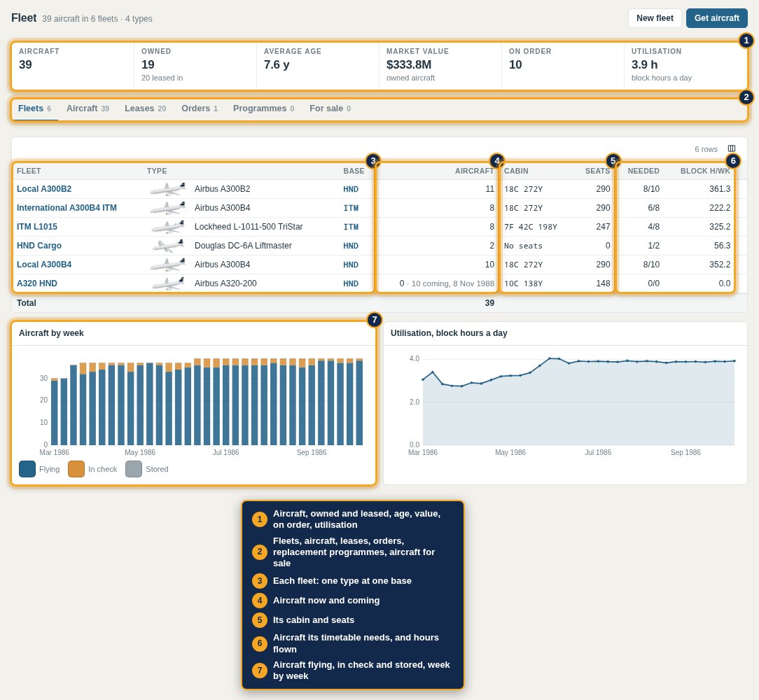Toggle the Flying legend swatch

27,469
